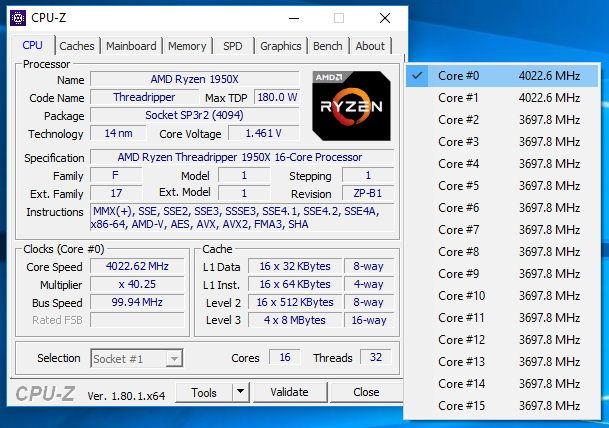Image resolution: width=609 pixels, height=428 pixels.
Task: Click the Name field AMD Ryzen 1950X
Action: point(195,79)
